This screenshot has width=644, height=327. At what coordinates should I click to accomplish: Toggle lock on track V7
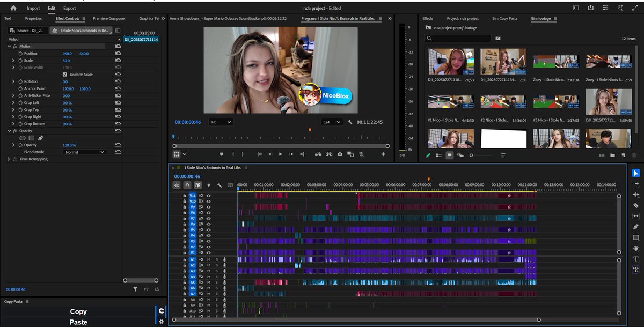tap(185, 218)
